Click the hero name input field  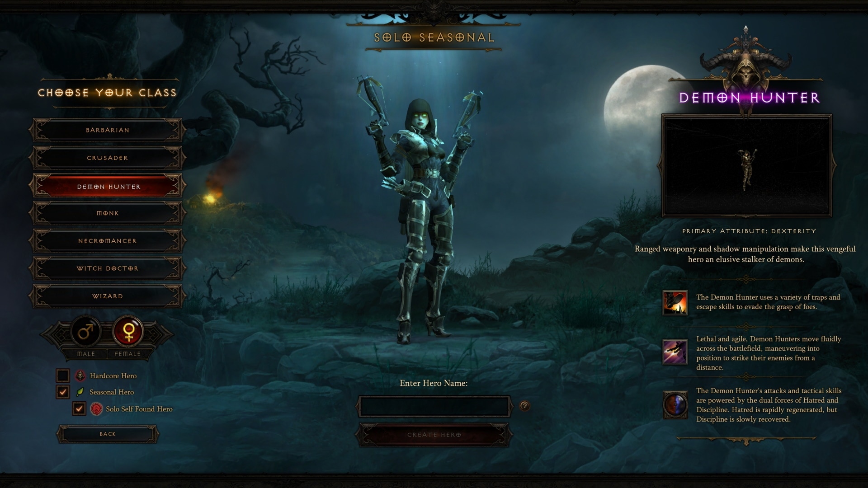click(434, 406)
